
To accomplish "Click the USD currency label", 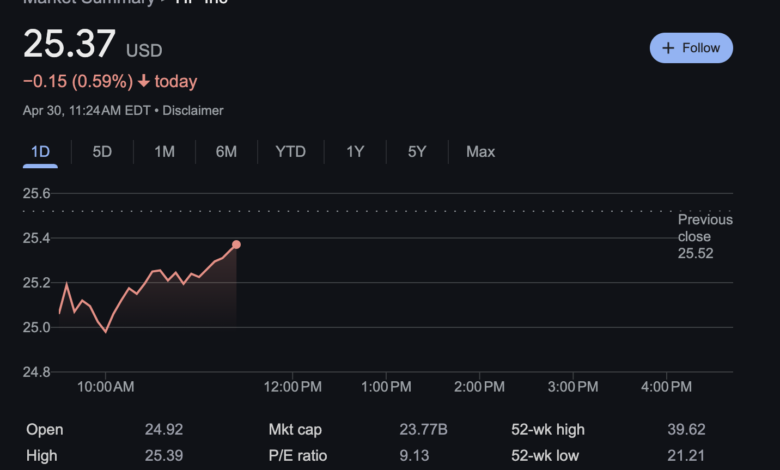I will pos(144,51).
